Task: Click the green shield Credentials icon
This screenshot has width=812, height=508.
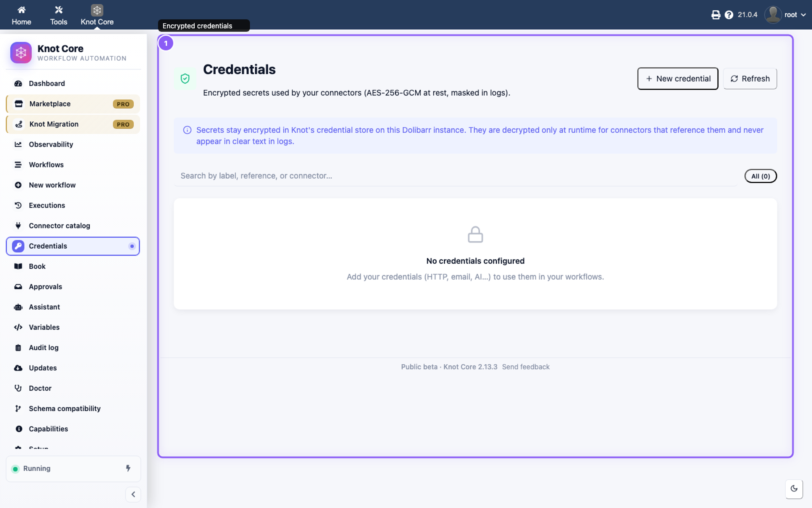Action: pyautogui.click(x=185, y=79)
